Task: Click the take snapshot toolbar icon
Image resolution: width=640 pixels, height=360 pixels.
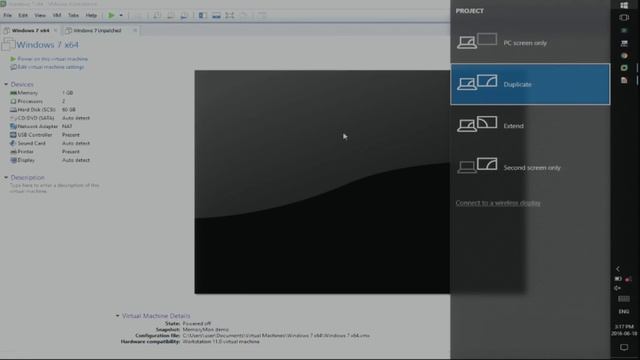Action: point(157,16)
